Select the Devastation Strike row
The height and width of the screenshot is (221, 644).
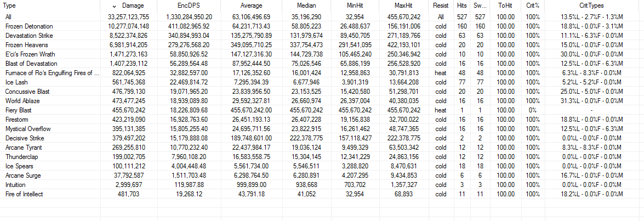[322, 35]
